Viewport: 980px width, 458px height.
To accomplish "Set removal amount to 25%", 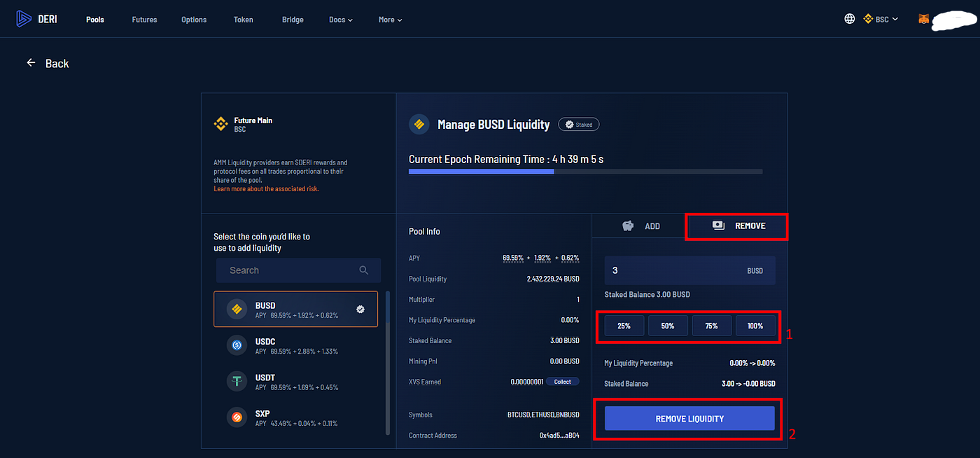I will [624, 326].
